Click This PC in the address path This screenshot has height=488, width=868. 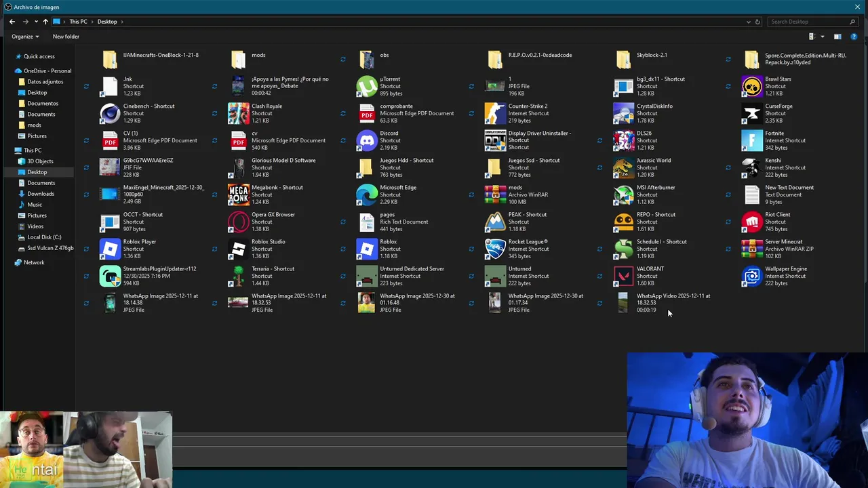(78, 22)
